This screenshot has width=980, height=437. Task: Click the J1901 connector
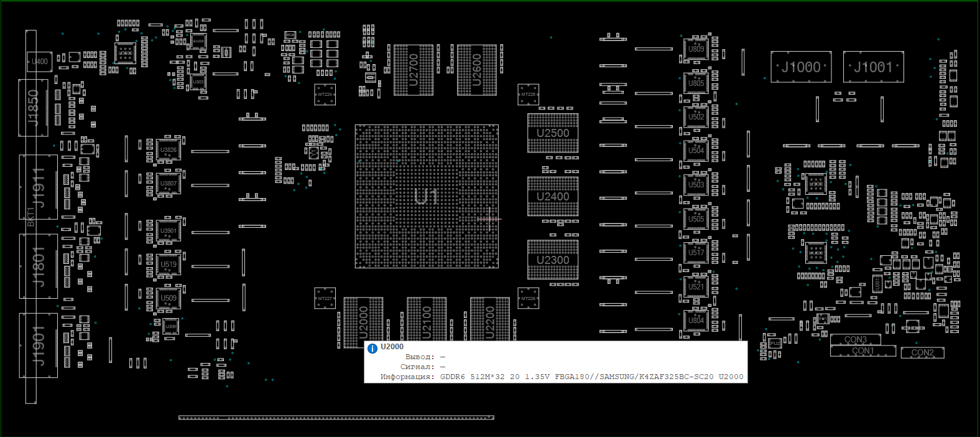click(x=39, y=345)
